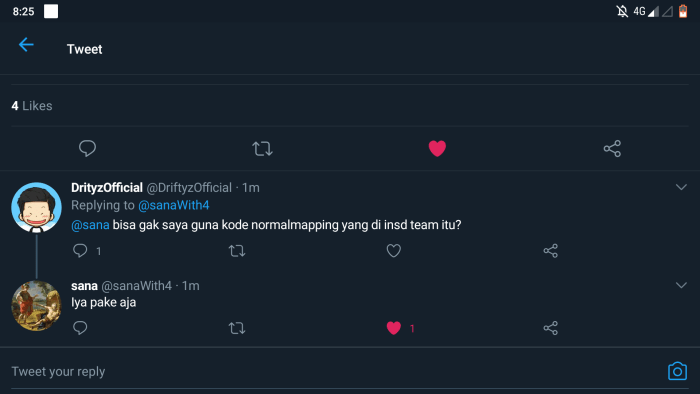Viewport: 700px width, 394px height.
Task: Share the main tweet
Action: (x=612, y=149)
